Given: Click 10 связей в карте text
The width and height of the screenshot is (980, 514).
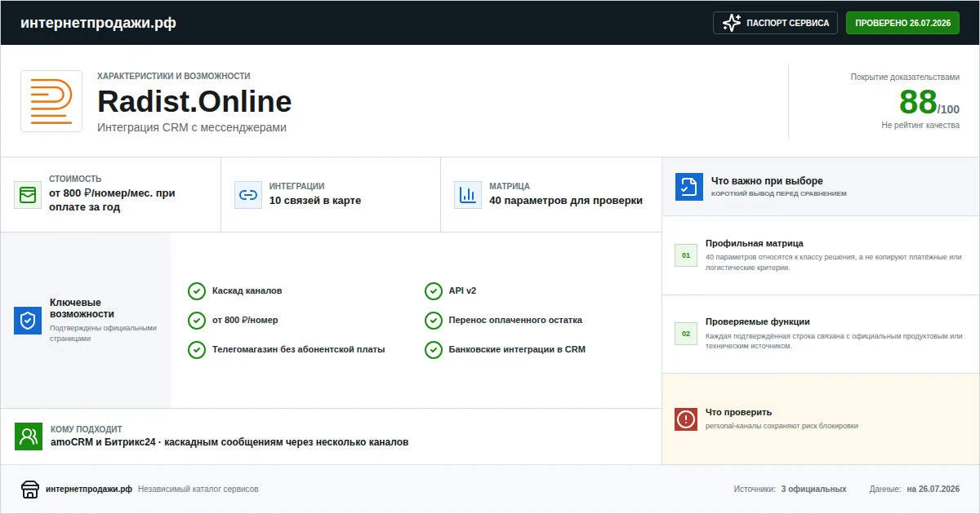Looking at the screenshot, I should (x=315, y=201).
